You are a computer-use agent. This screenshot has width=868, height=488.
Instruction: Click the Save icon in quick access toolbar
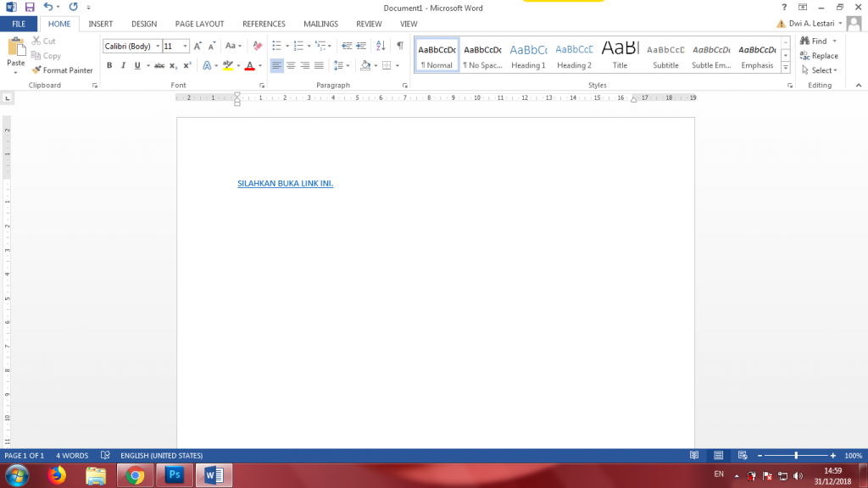[29, 7]
